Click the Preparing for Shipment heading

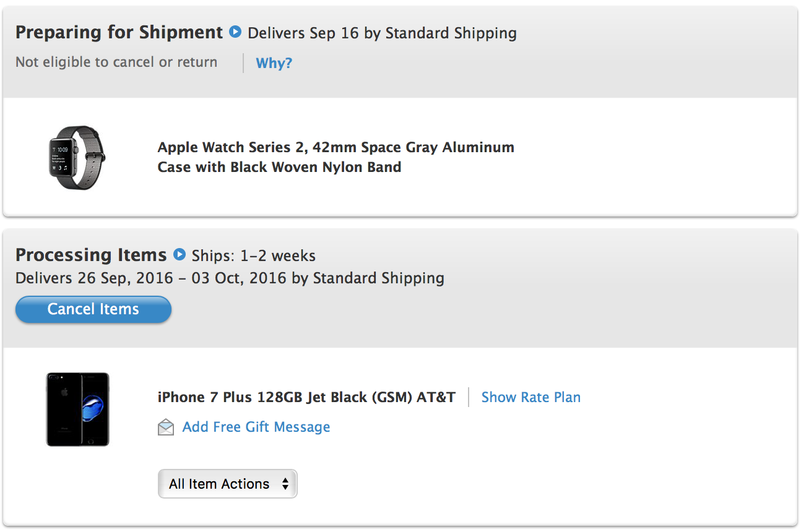119,32
